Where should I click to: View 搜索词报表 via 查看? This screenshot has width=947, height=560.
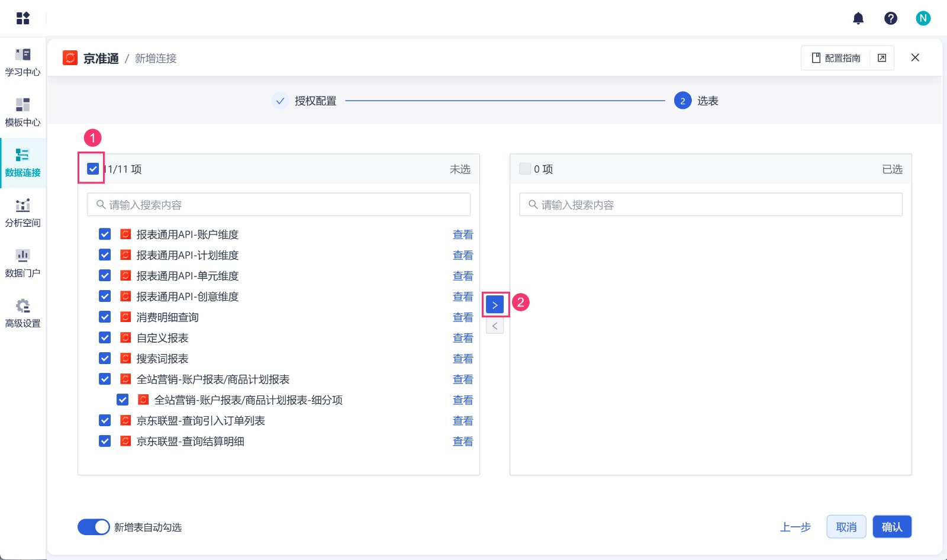463,359
